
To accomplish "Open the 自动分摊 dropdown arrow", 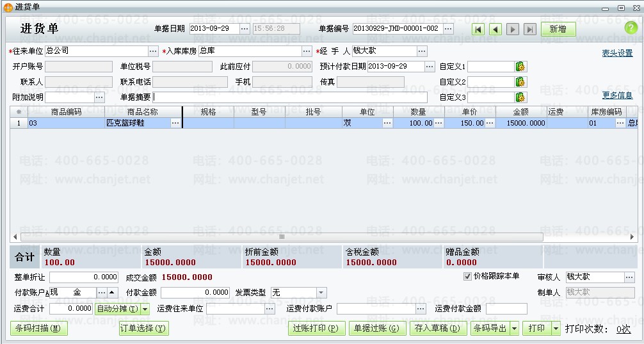I will 145,309.
